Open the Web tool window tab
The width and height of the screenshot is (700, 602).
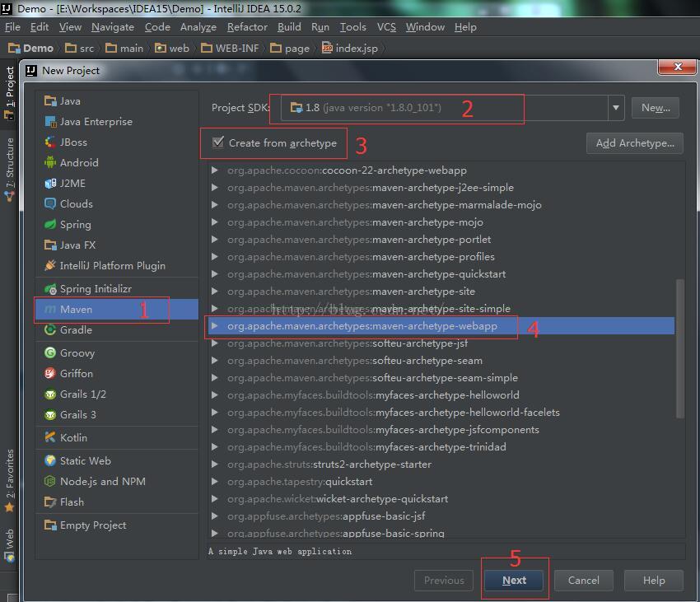(x=9, y=545)
